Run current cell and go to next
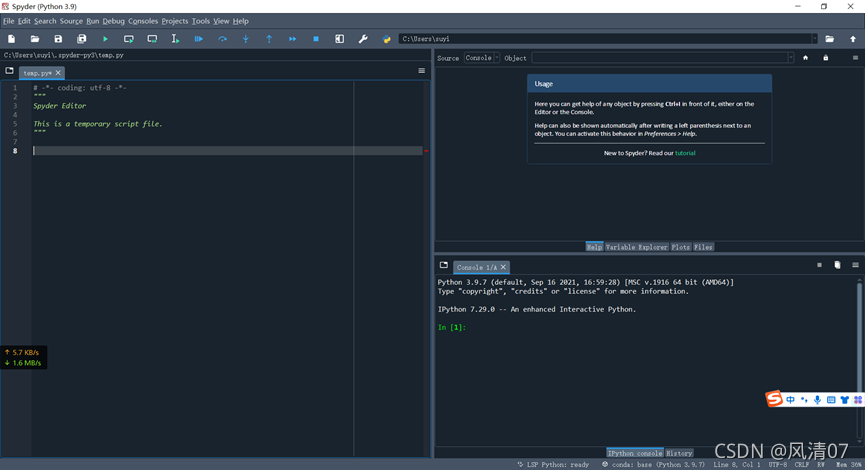 click(152, 39)
